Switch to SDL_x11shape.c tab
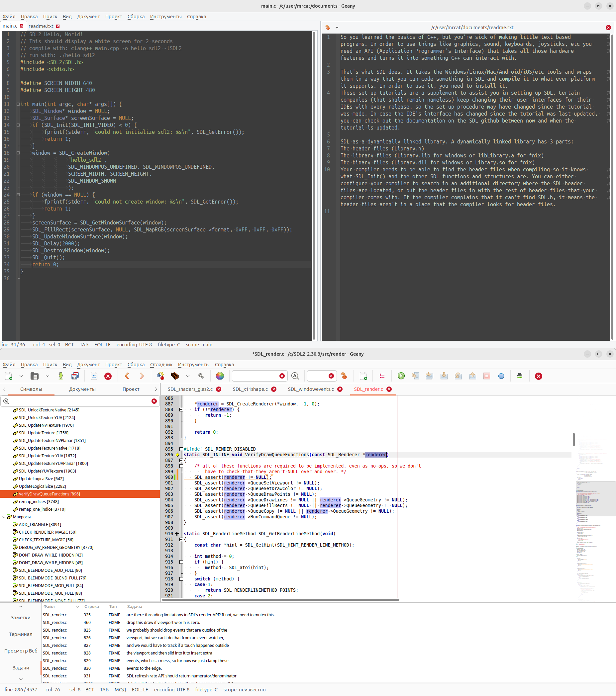 tap(250, 389)
